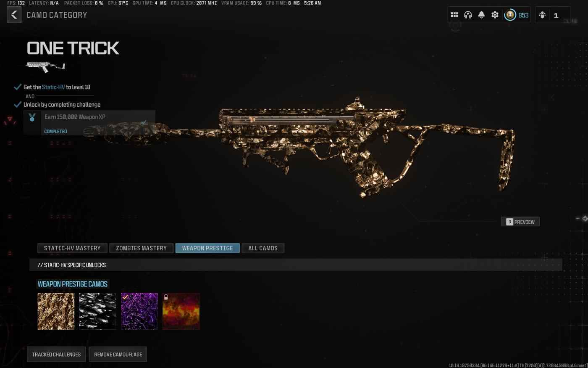This screenshot has width=588, height=368.
Task: Choose the black liquid metal camo
Action: 97,311
